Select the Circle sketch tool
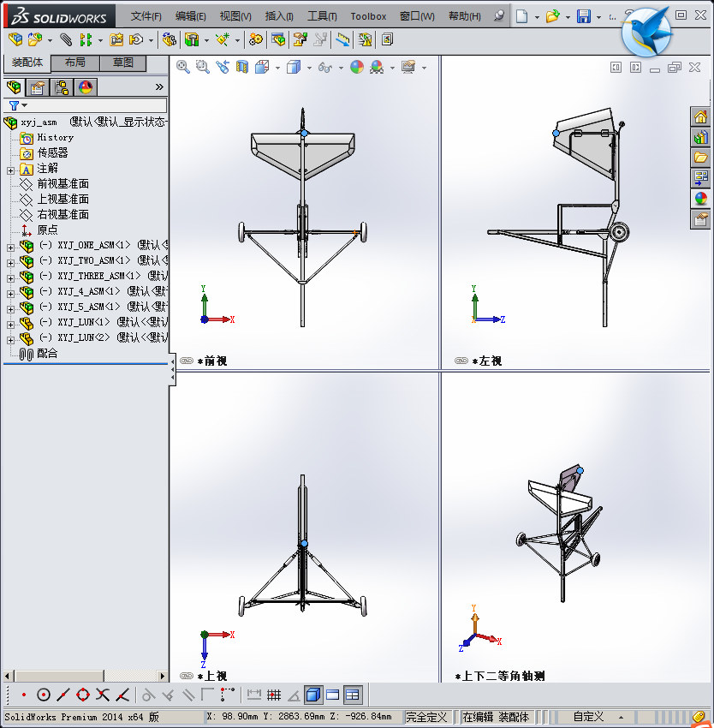 (44, 695)
